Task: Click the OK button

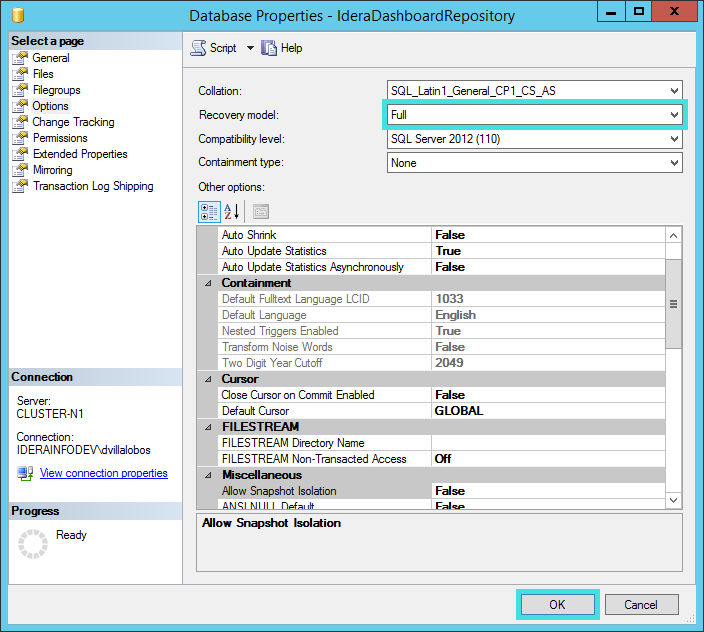Action: pos(557,605)
